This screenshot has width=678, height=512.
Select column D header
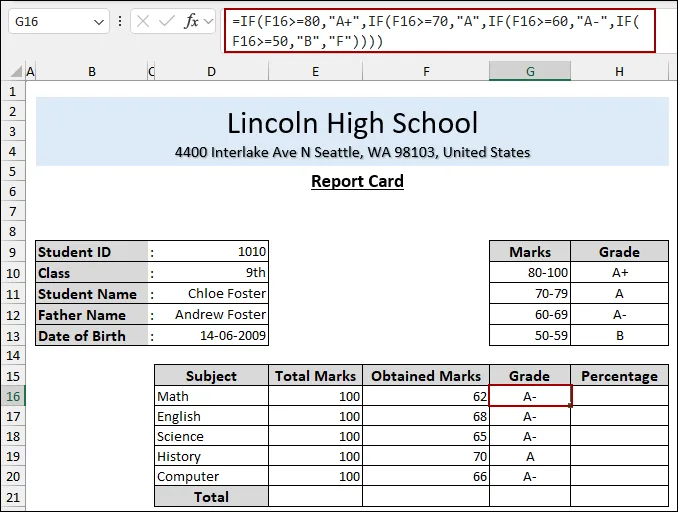pyautogui.click(x=211, y=71)
